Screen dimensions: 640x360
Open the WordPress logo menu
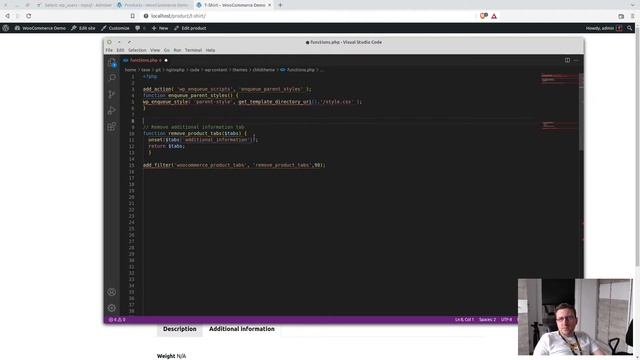tap(6, 28)
